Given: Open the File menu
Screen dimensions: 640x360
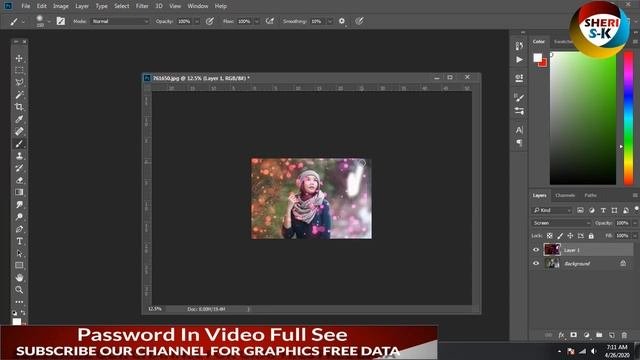Looking at the screenshot, I should pyautogui.click(x=25, y=6).
